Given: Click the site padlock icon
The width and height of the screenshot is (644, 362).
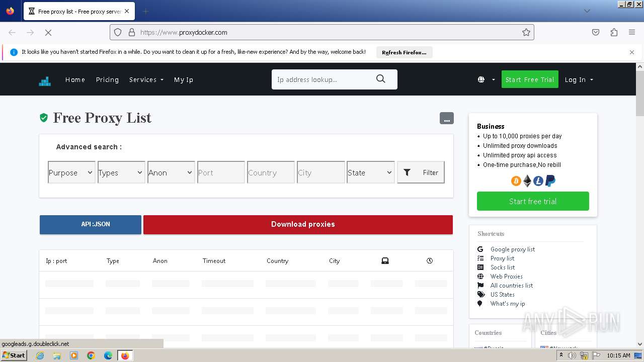Looking at the screenshot, I should [x=132, y=32].
